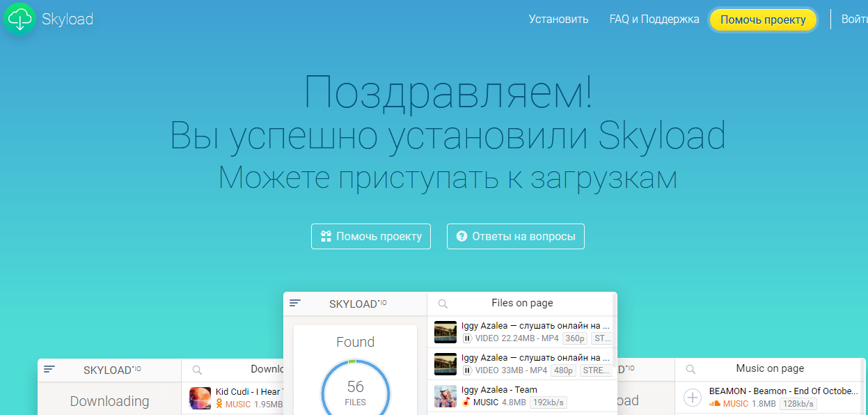Click the SKYLOAD logo in center panel

coord(358,304)
